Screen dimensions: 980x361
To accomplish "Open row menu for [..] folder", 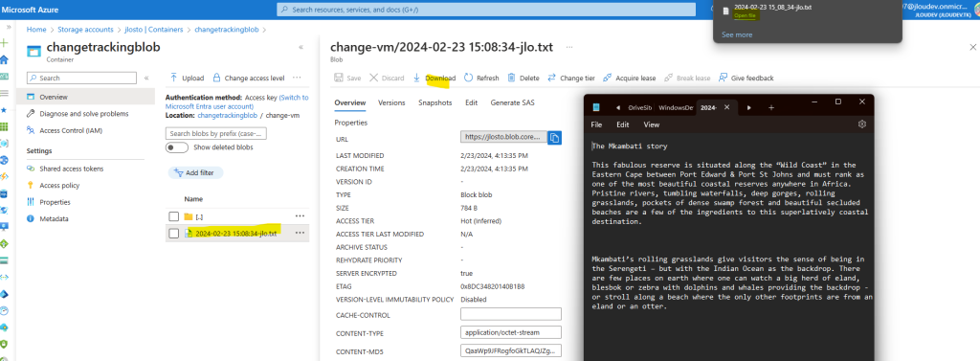I will click(x=300, y=215).
